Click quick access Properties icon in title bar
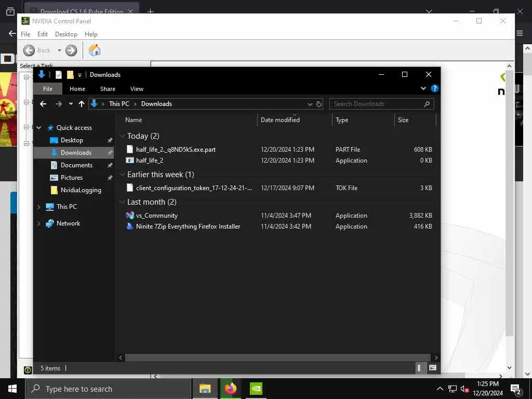The image size is (532, 399). [59, 75]
